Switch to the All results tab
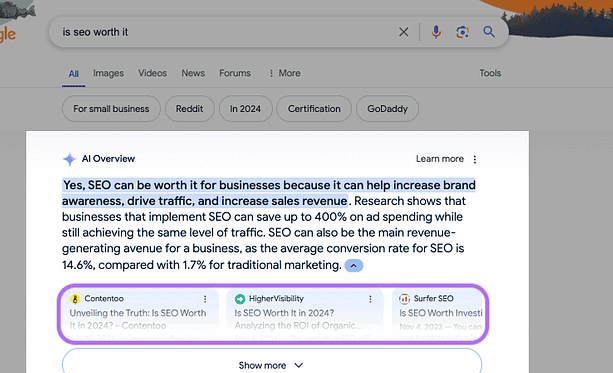The image size is (613, 373). 73,74
